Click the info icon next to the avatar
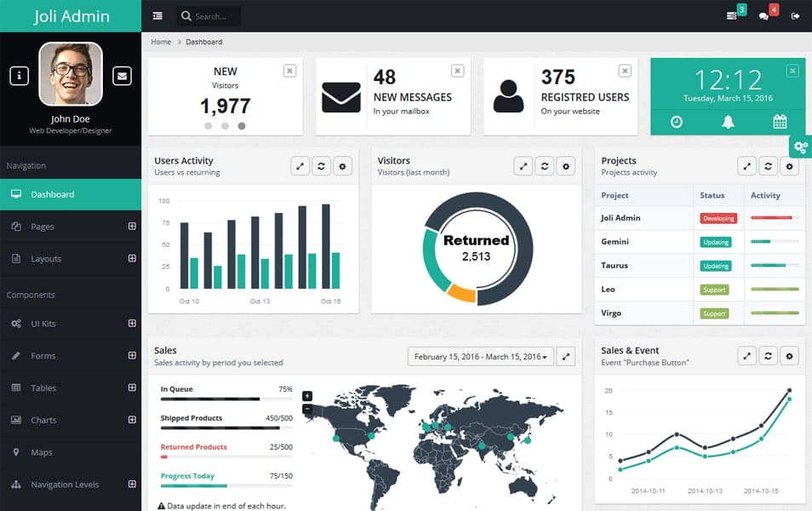Viewport: 812px width, 511px height. coord(19,75)
